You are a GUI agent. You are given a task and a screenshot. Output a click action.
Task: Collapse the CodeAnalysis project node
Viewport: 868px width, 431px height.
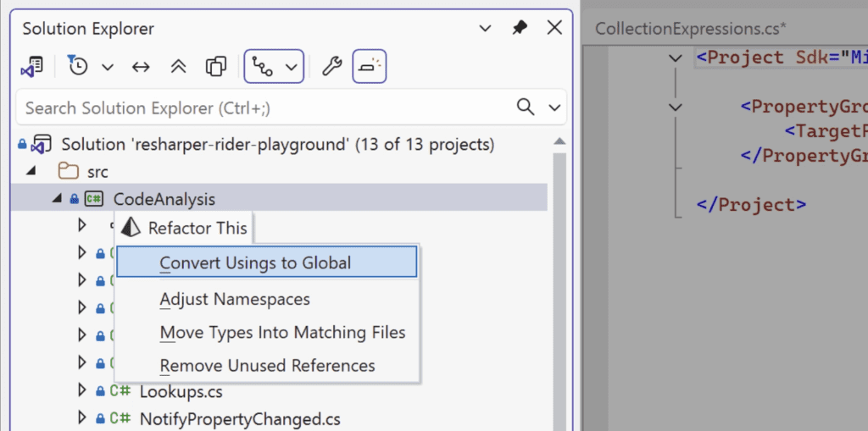(57, 199)
